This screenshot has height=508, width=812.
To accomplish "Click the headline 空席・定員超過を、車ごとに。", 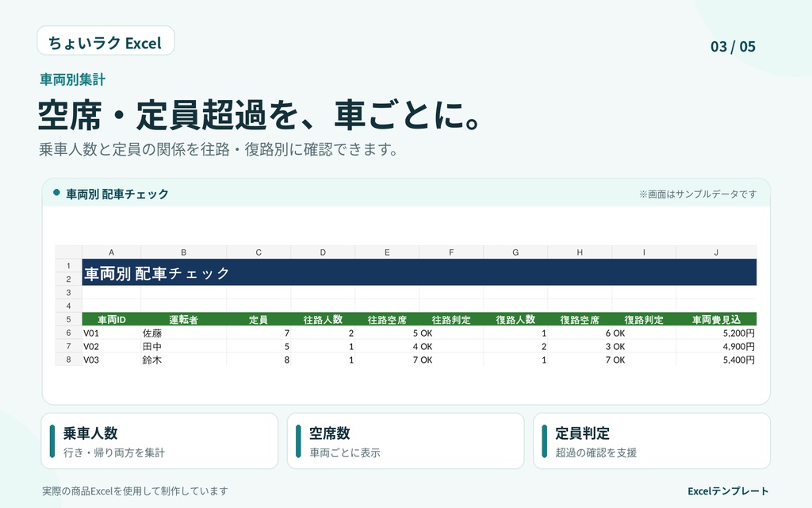I will (x=259, y=114).
